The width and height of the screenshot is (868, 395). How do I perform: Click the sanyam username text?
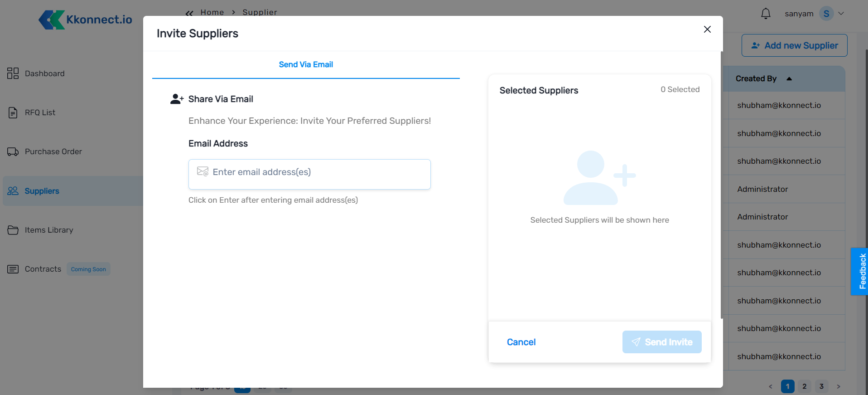799,14
